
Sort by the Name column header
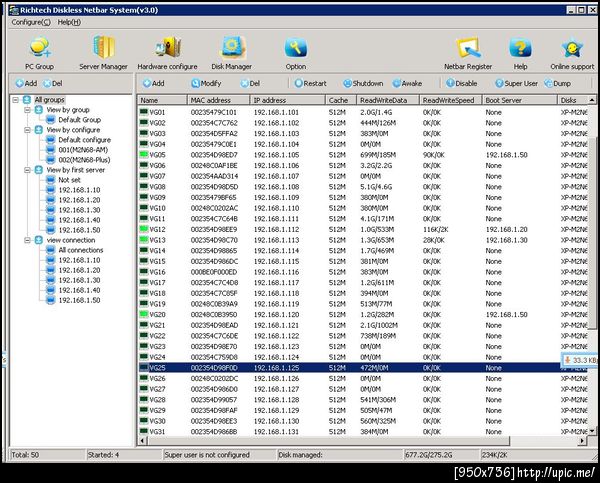point(162,100)
